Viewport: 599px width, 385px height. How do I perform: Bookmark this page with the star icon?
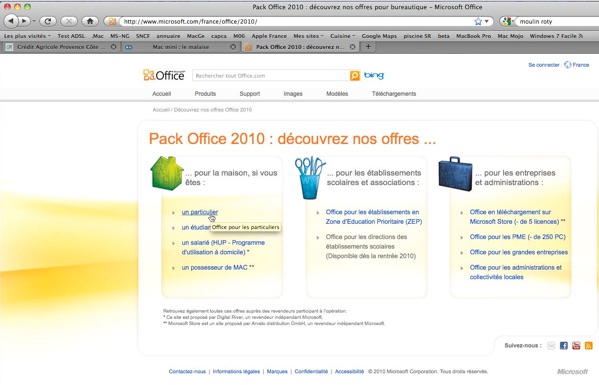tap(478, 21)
